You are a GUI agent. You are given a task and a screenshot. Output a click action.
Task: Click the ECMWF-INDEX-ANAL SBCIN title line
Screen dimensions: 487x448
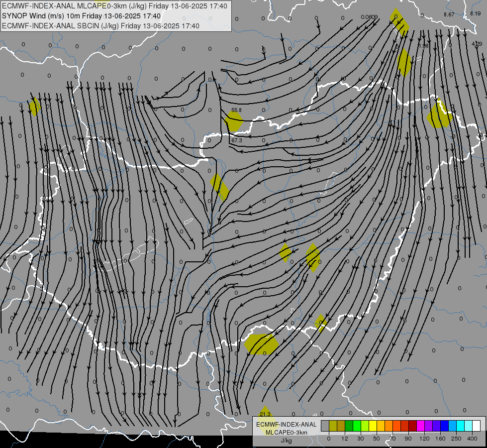click(100, 26)
